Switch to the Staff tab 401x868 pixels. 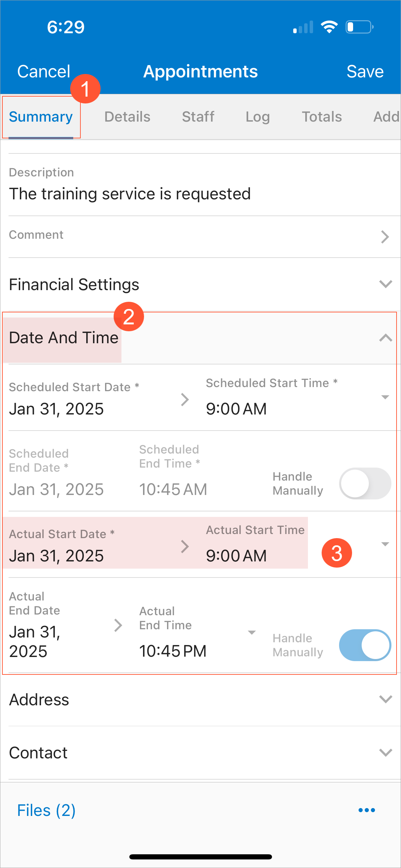coord(198,117)
